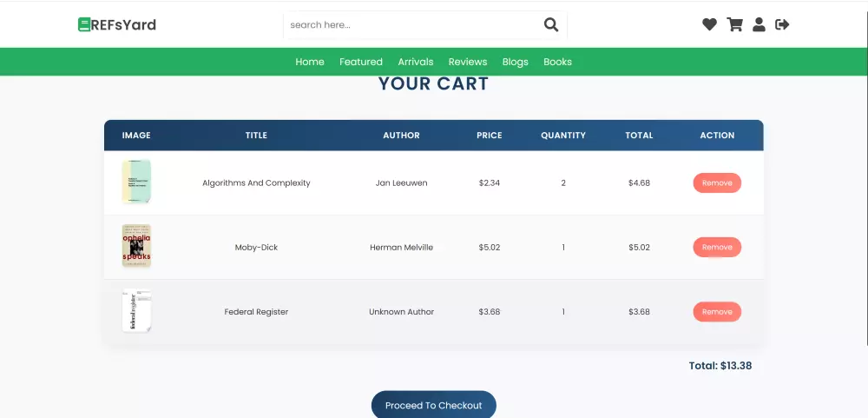Remove Algorithms And Complexity from cart

pos(717,183)
